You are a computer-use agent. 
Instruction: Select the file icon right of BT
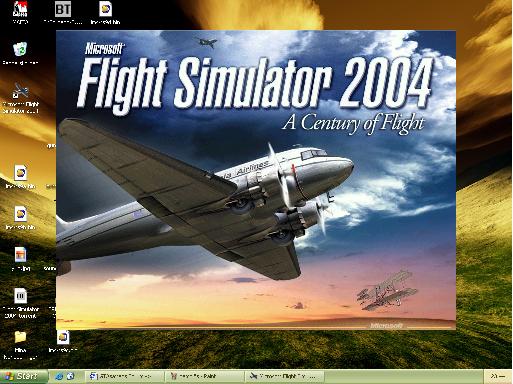coord(105,13)
